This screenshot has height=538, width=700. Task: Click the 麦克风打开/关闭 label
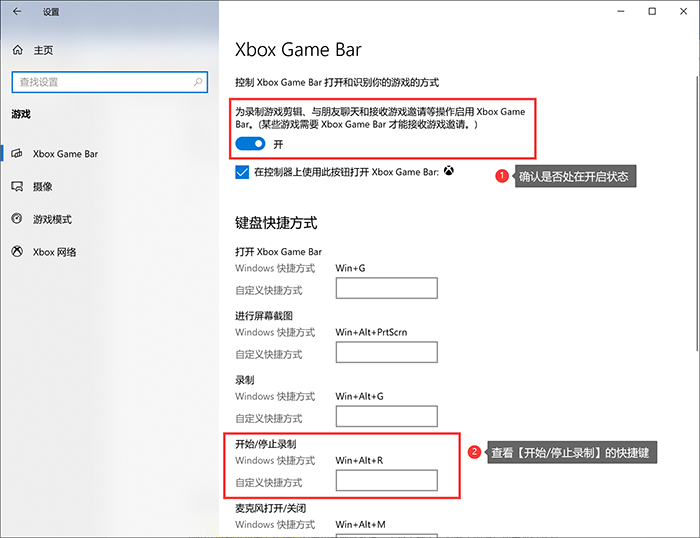tap(271, 508)
